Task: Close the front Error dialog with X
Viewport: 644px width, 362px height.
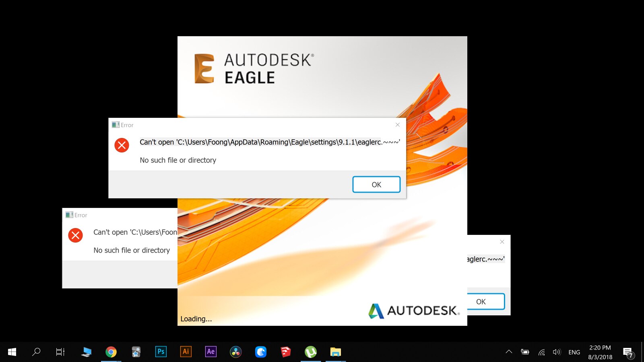Action: coord(397,125)
